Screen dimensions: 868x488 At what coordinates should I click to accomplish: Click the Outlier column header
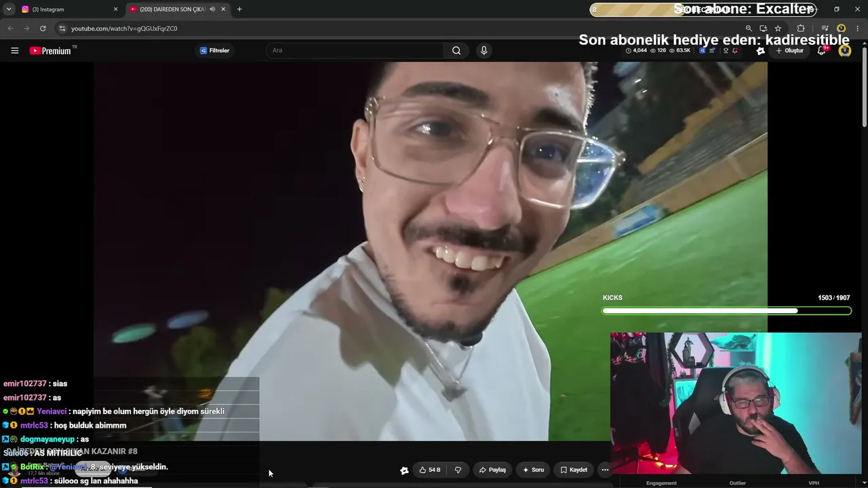tap(738, 483)
